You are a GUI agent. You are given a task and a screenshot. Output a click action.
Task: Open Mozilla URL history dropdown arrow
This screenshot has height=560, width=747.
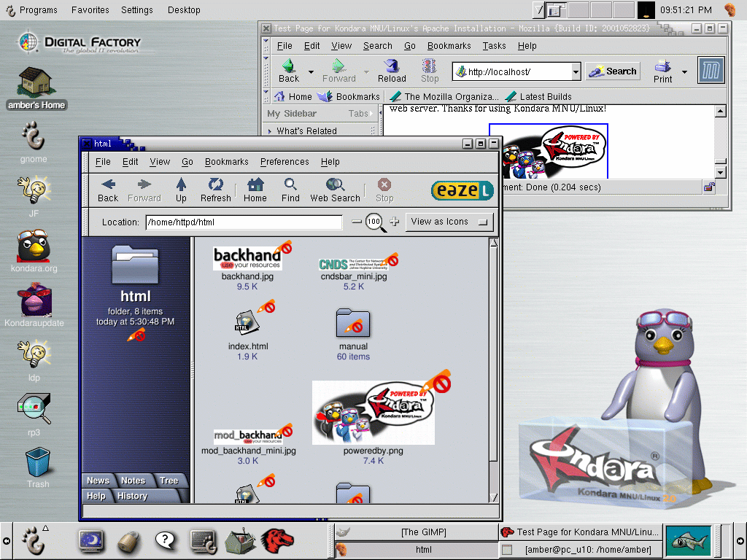click(x=576, y=72)
